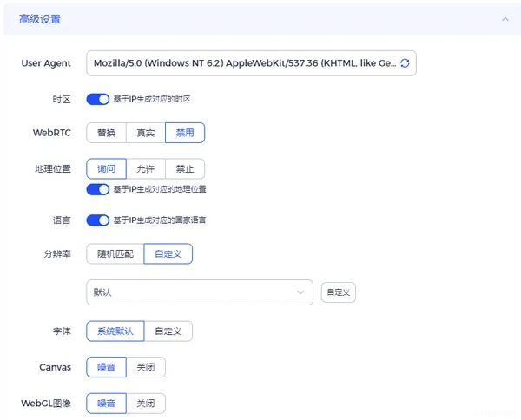521x420 pixels.
Task: Click 自定义 button beside resolution dropdown
Action: [339, 292]
